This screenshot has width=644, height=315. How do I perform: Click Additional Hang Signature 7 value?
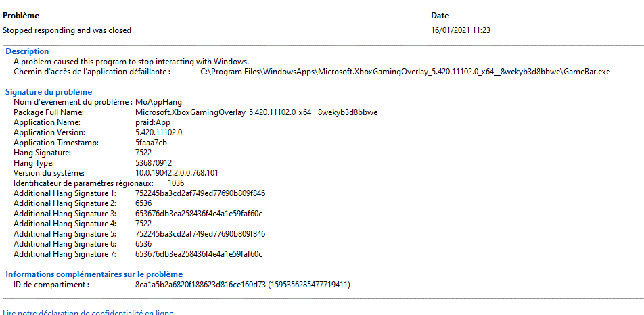pos(199,254)
